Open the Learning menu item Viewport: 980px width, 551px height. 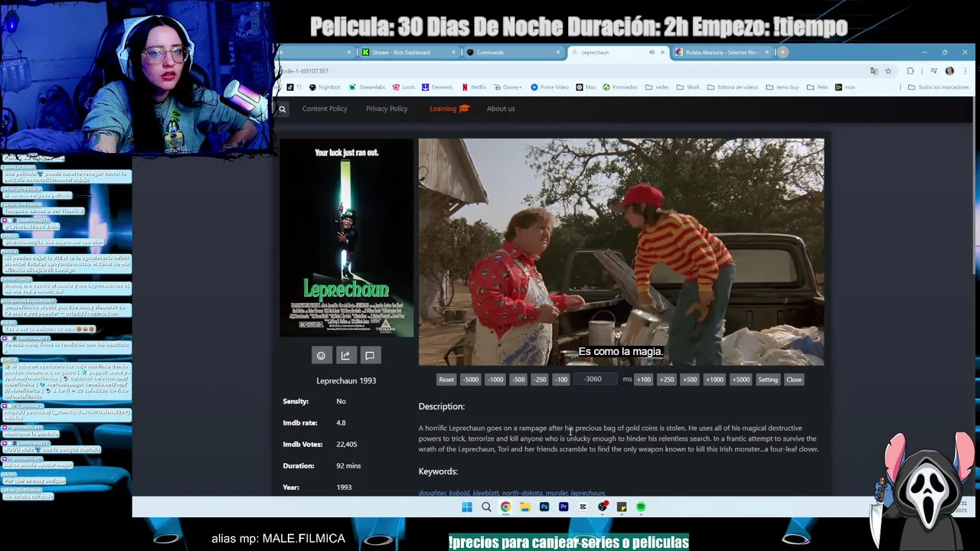[449, 109]
